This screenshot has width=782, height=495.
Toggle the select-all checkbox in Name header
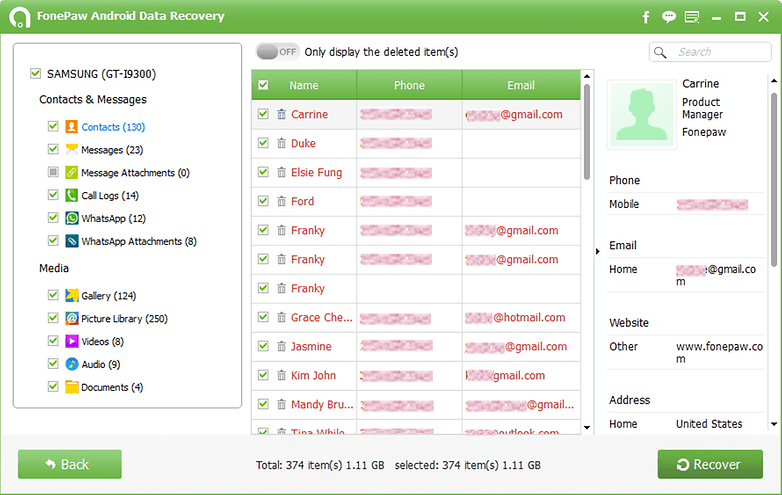click(263, 85)
